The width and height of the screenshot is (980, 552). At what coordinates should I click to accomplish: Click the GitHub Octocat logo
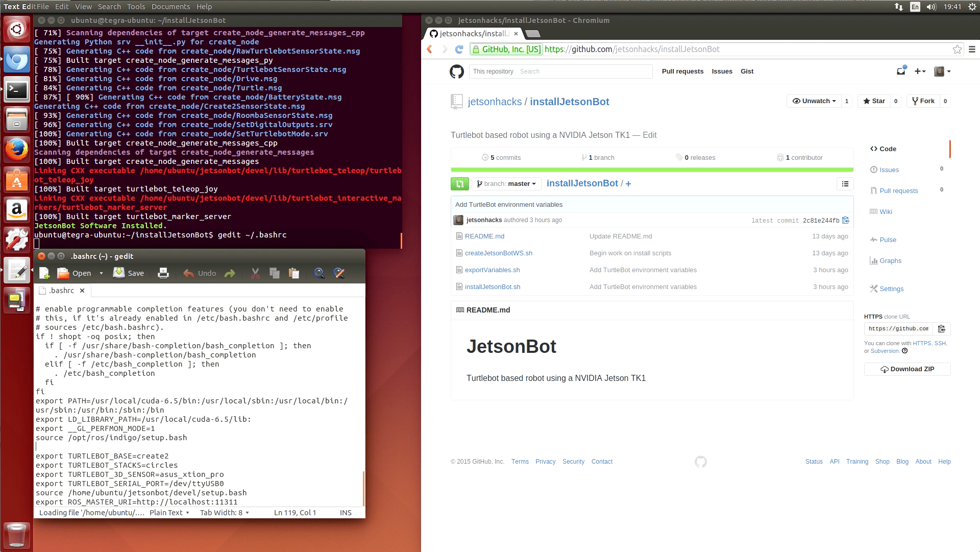point(457,71)
